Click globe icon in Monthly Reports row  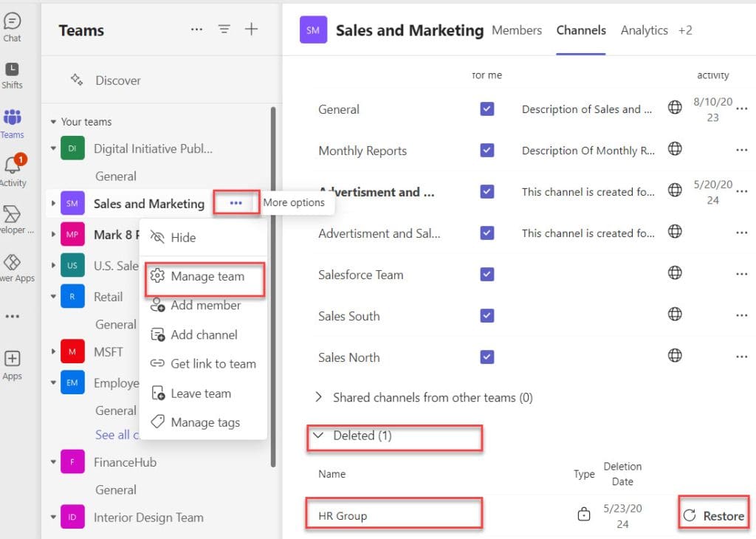click(675, 148)
